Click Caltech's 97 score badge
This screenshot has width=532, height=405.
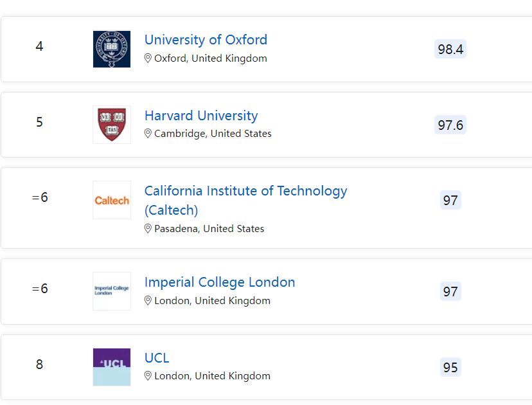[450, 201]
